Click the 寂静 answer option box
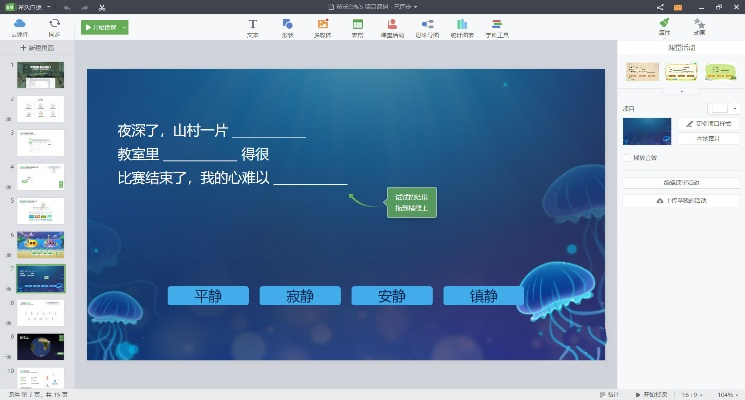 click(x=300, y=296)
